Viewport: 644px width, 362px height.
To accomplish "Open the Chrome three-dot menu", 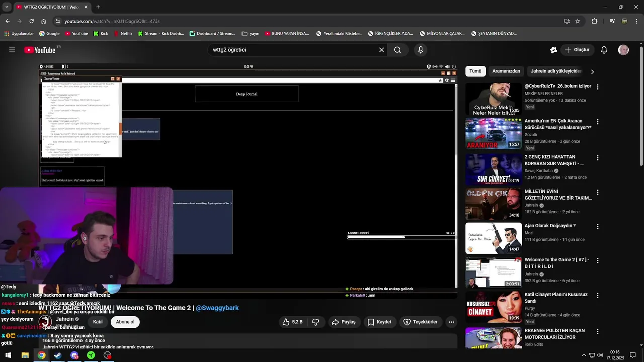I will [636, 21].
